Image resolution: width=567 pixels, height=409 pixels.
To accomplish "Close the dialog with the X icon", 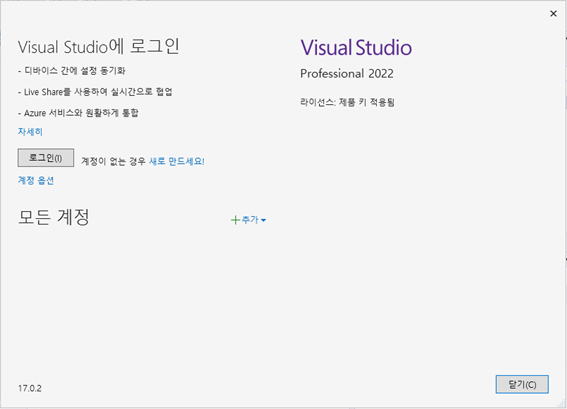I will coord(553,14).
